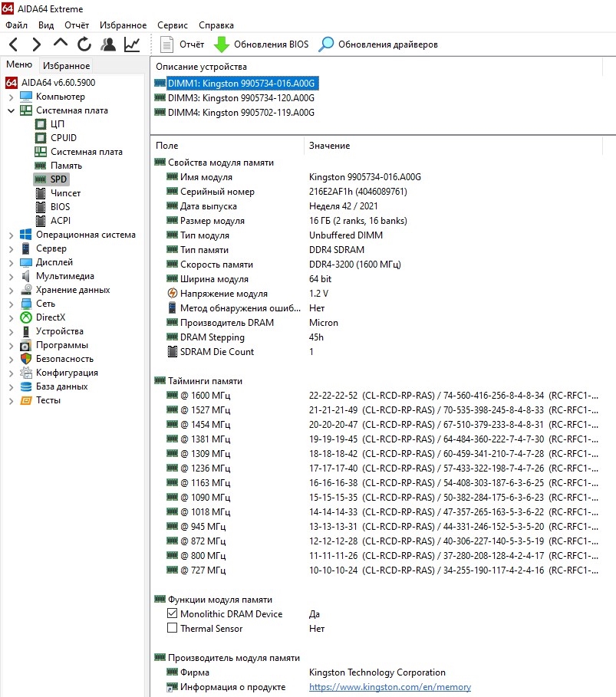Click the Сеть network icon
Image resolution: width=616 pixels, height=697 pixels.
[x=26, y=304]
